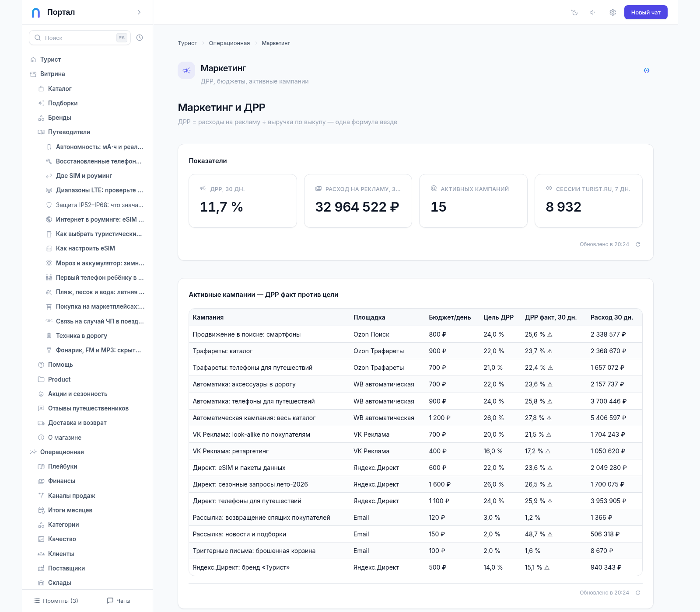Open the Турист breadcrumb link
The image size is (700, 612).
pos(187,43)
